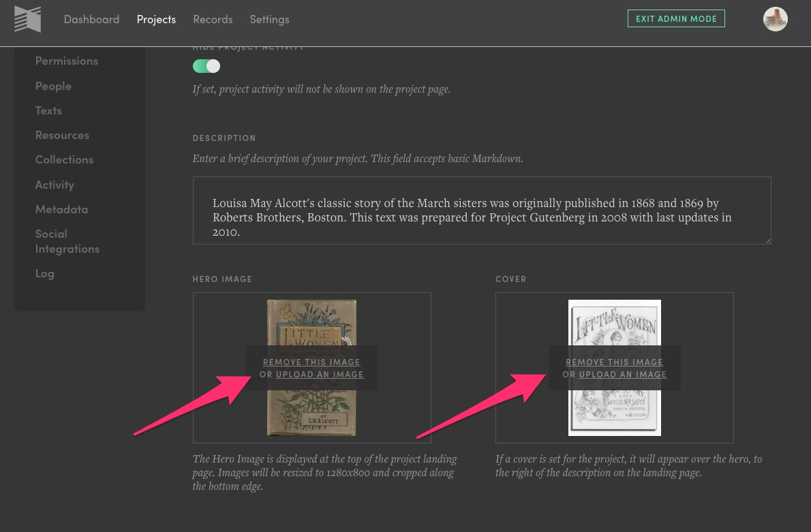Go to Resources in the sidebar
The height and width of the screenshot is (532, 811).
62,135
